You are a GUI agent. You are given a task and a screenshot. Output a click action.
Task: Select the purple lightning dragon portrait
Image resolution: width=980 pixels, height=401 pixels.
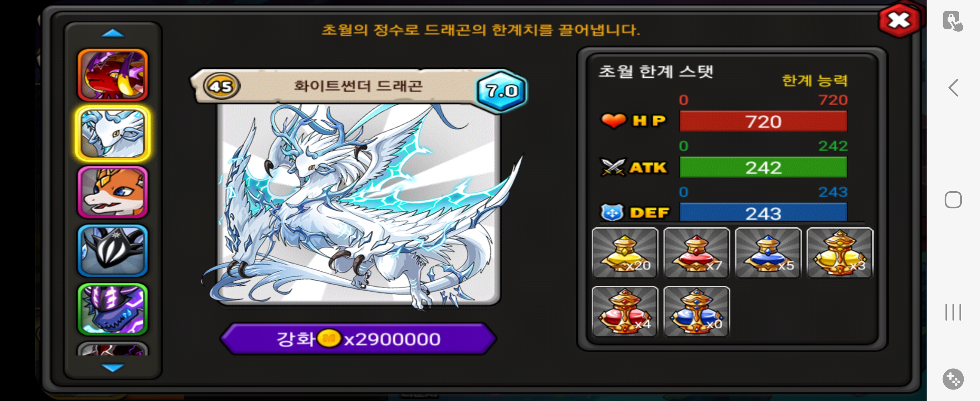112,309
